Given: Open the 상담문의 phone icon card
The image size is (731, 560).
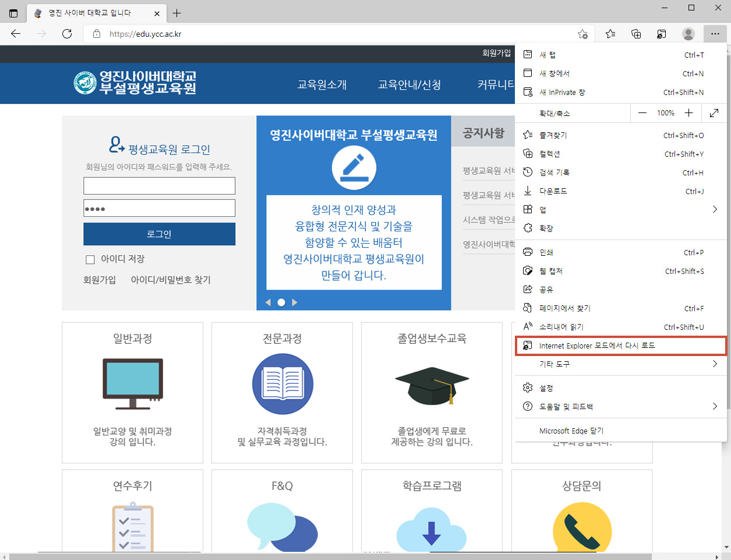Looking at the screenshot, I should (x=582, y=512).
